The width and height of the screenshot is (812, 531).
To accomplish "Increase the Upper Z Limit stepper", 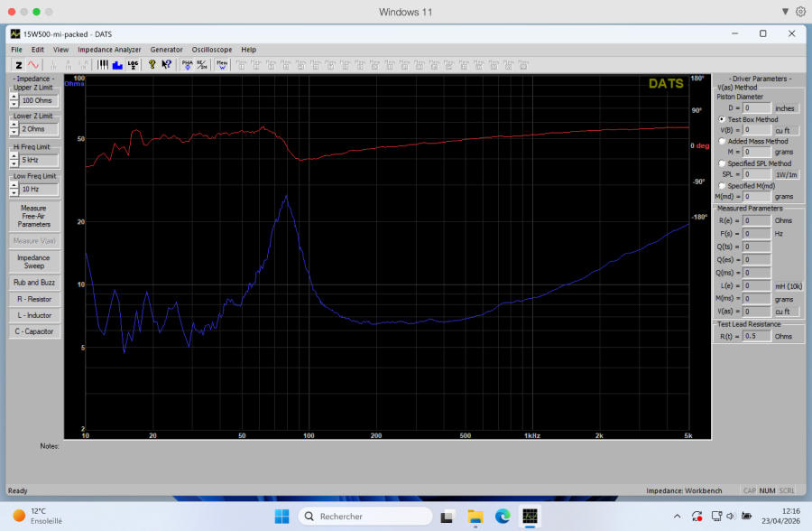I will tap(14, 97).
